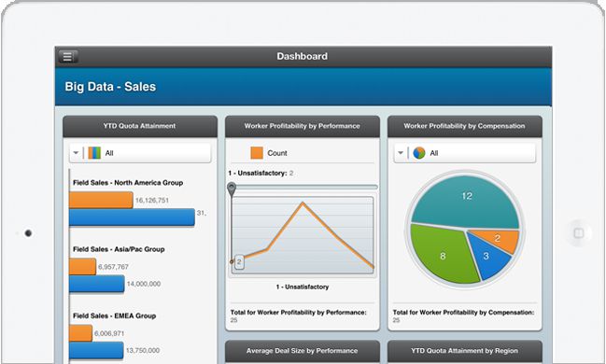Click the EMEA blue bar 13,750,000
This screenshot has width=606, height=364.
point(96,351)
